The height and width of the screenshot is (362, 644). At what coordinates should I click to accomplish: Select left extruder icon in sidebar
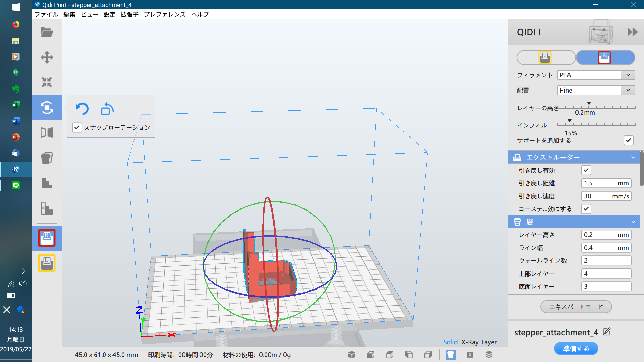coord(47,263)
